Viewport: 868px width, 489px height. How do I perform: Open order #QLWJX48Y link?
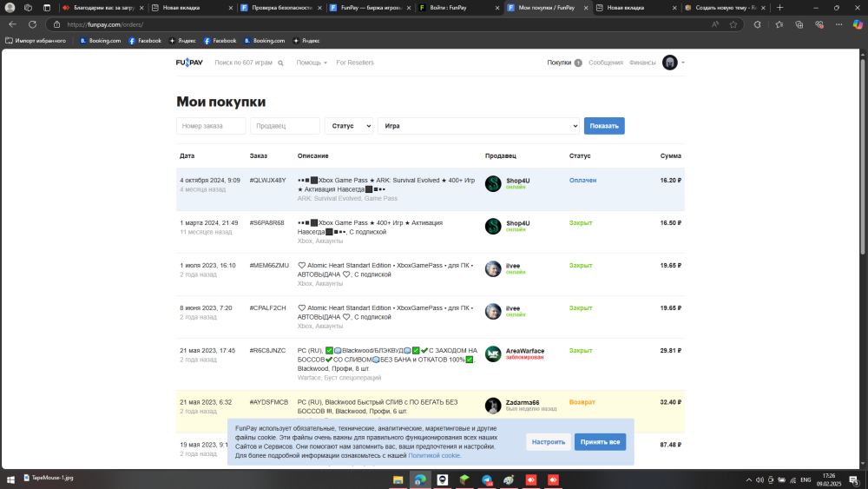267,180
